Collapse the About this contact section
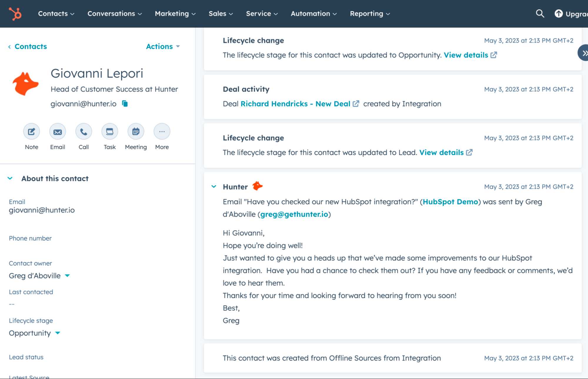Screen dimensions: 588x379 10,178
